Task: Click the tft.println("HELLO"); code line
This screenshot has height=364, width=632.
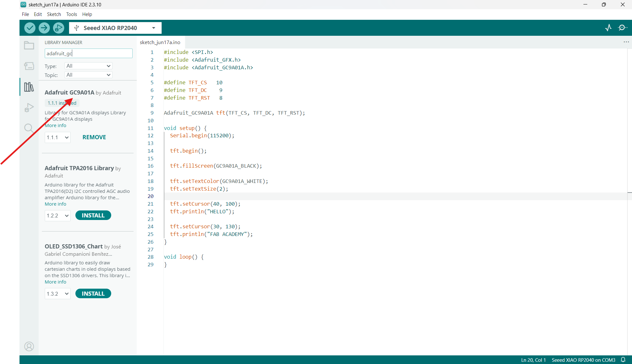Action: coord(202,212)
